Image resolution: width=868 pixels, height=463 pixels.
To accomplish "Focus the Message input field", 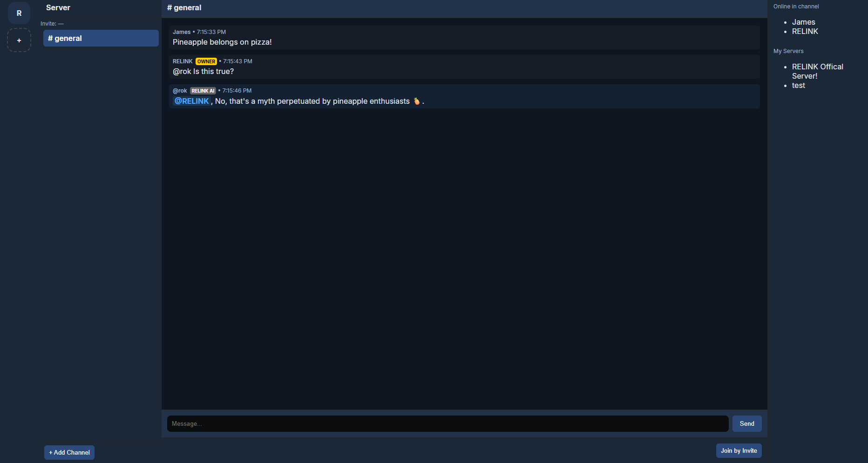I will click(x=448, y=423).
